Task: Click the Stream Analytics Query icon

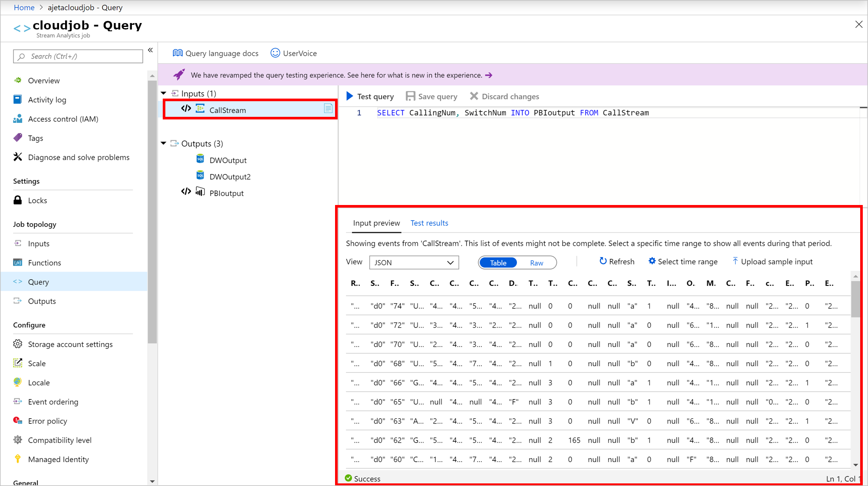Action: [x=19, y=281]
